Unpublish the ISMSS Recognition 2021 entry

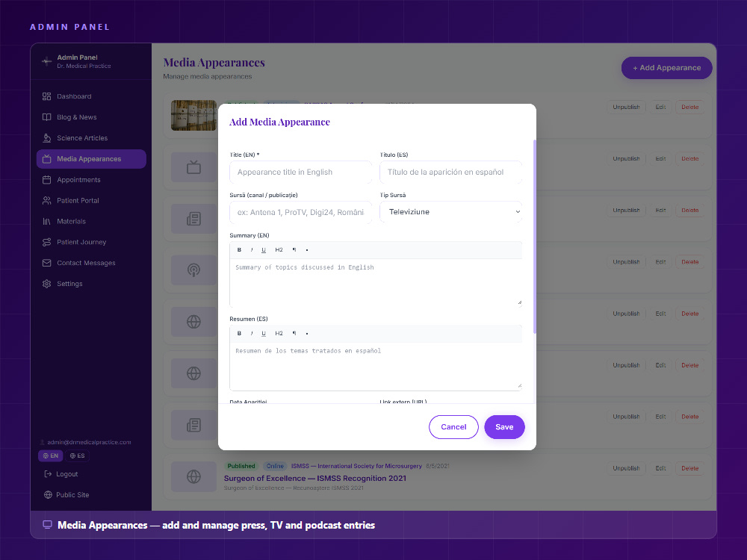coord(626,469)
